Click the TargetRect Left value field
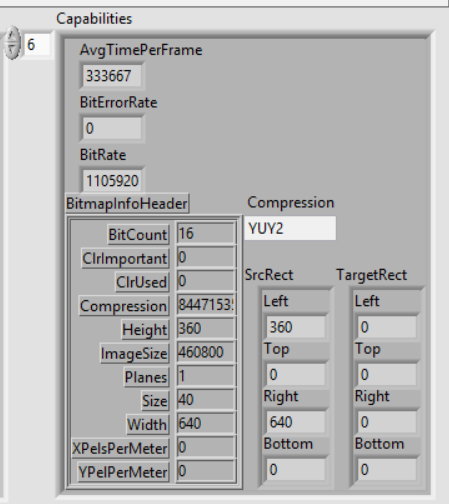 click(387, 327)
